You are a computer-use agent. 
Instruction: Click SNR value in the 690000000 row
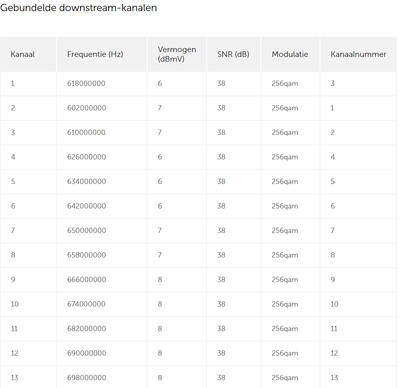point(221,353)
